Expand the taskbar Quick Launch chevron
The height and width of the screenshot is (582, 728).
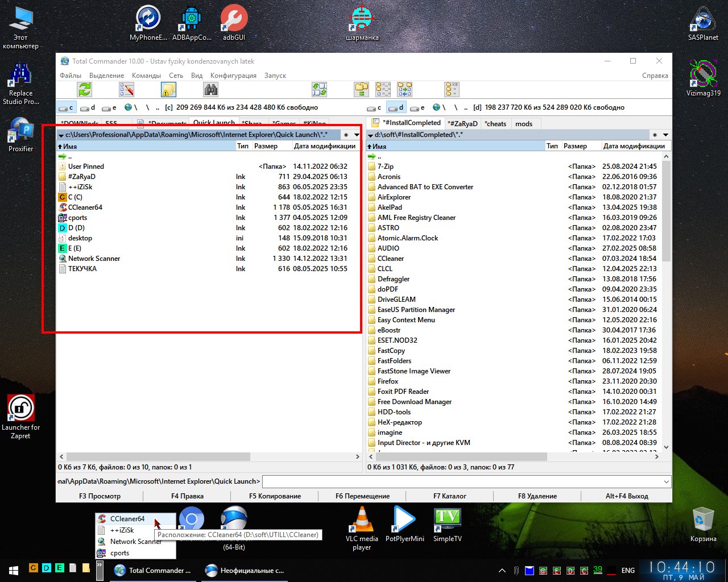100,571
